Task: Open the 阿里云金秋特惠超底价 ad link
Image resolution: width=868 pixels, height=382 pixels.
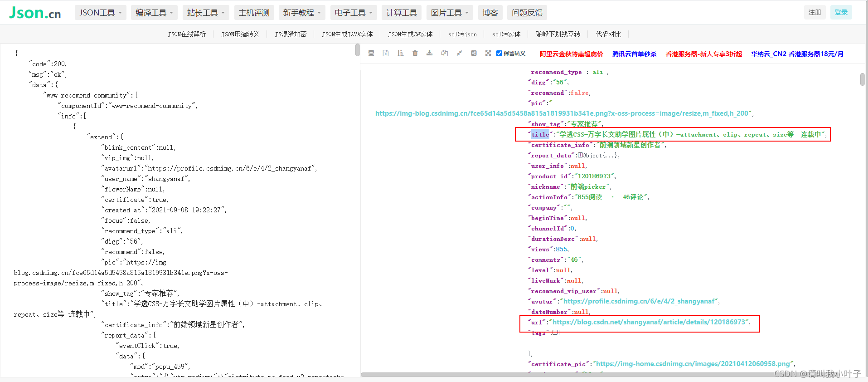Action: point(571,54)
